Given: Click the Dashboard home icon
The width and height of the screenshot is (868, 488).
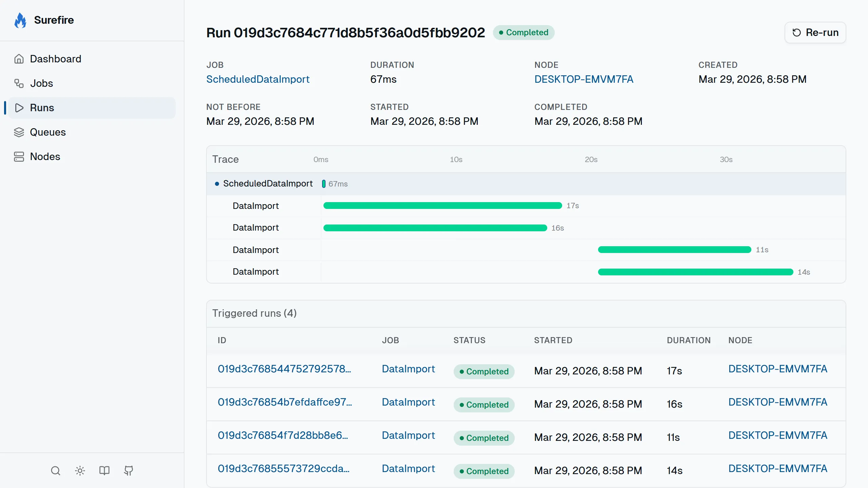Looking at the screenshot, I should tap(19, 59).
